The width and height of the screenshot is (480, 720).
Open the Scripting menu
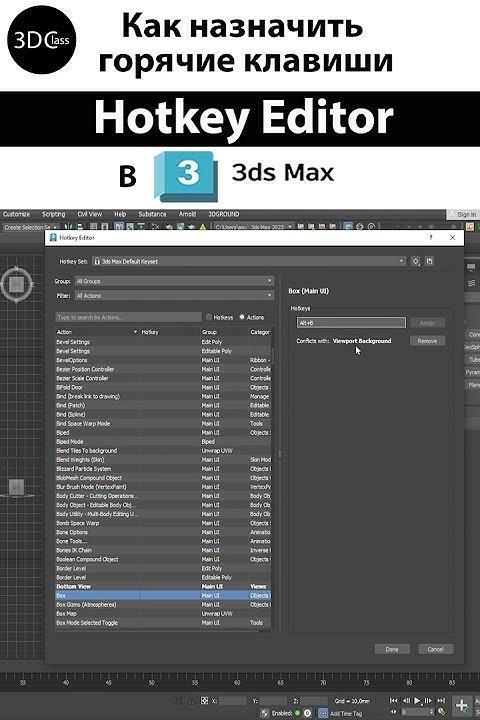click(x=54, y=214)
